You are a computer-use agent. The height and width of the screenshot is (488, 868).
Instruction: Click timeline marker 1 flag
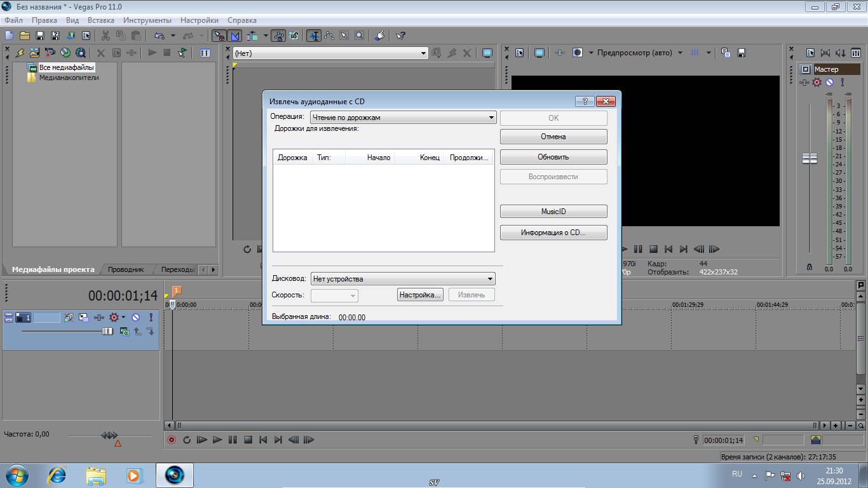click(177, 290)
